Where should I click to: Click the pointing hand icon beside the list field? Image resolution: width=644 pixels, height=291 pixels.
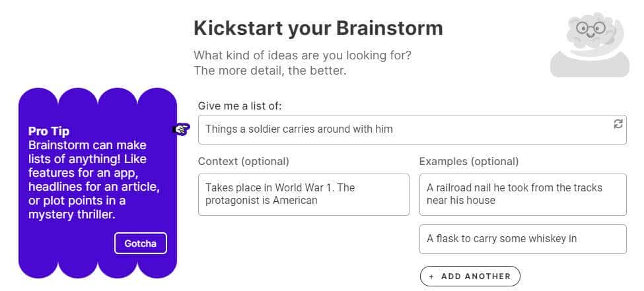point(181,129)
